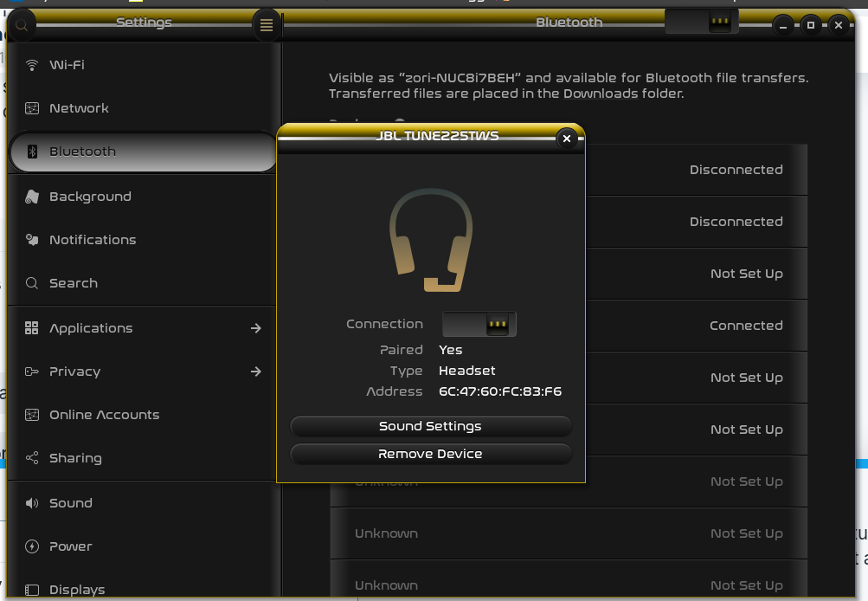Viewport: 868px width, 601px height.
Task: Click the Remove Device button
Action: 431,454
